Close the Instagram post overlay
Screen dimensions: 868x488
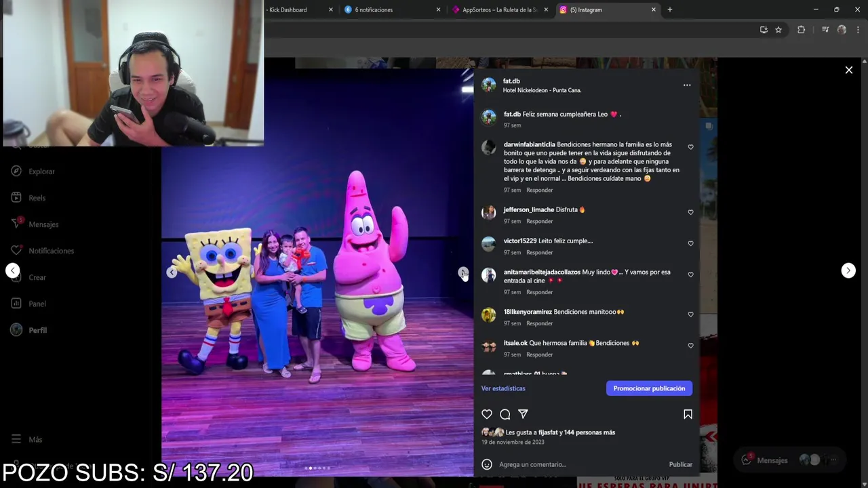pos(848,70)
